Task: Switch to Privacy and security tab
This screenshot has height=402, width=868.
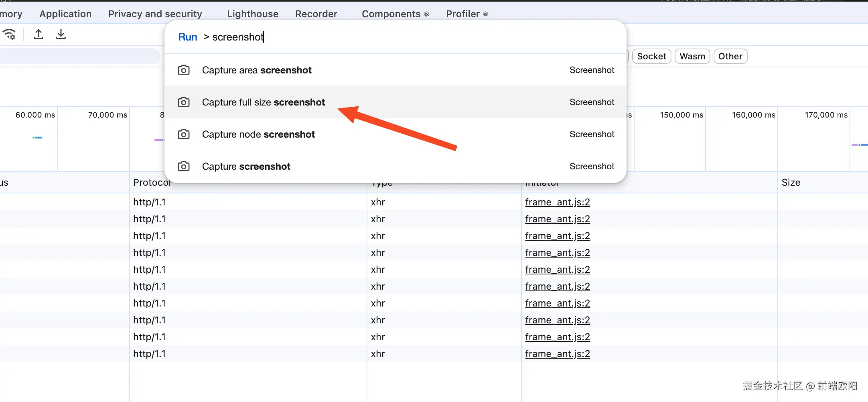Action: pos(155,14)
